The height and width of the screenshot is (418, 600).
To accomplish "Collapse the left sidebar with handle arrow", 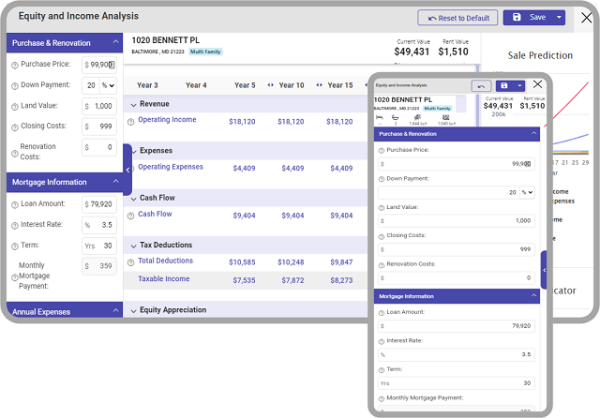I will 127,169.
